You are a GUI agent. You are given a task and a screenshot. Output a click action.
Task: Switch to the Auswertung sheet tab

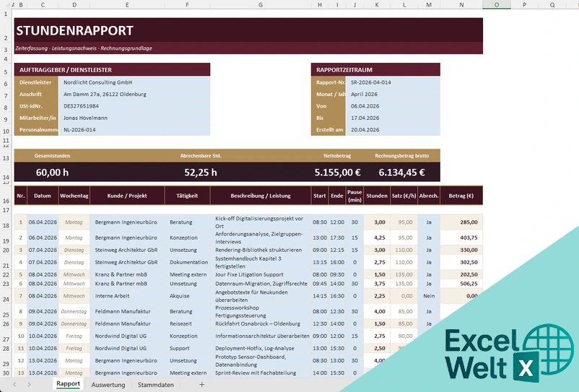[x=108, y=384]
